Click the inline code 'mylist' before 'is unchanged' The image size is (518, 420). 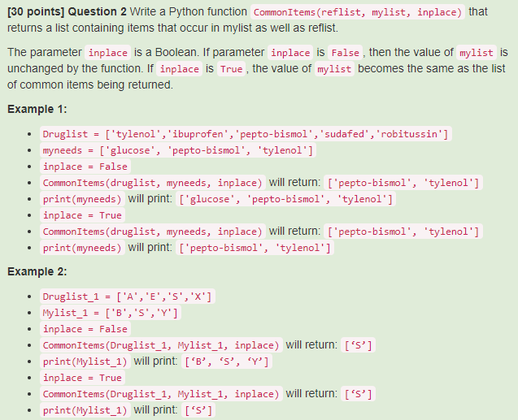pyautogui.click(x=477, y=53)
